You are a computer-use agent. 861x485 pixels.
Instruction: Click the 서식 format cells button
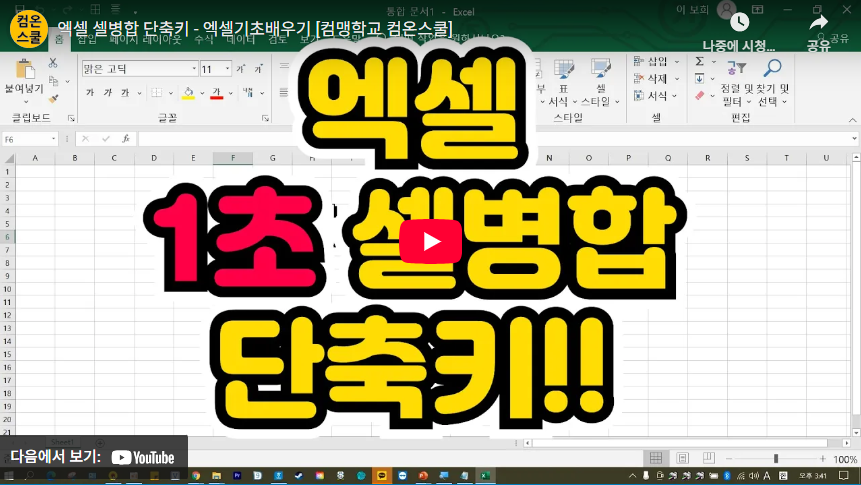[656, 96]
